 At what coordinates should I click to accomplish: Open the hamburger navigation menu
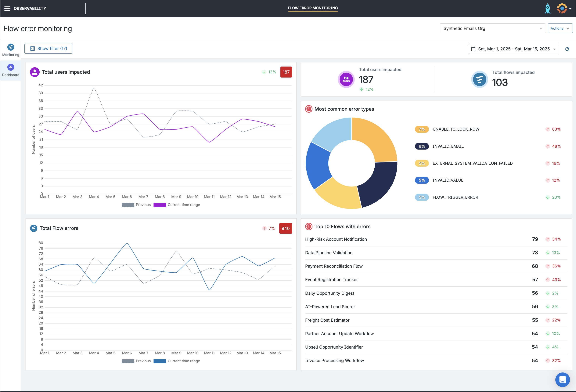[7, 8]
